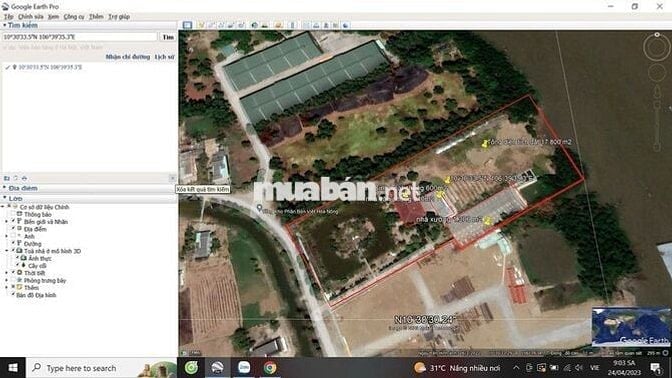This screenshot has height=378, width=672.
Task: Collapse the Cơ sở dữ liệu Chính tree node
Action: [3, 207]
